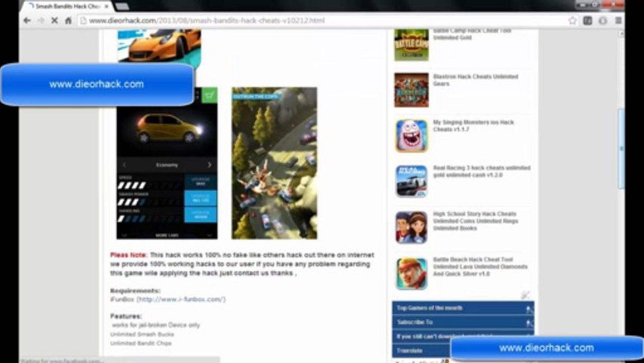View the yellow car garage screenshot
This screenshot has height=363, width=644.
point(167,163)
